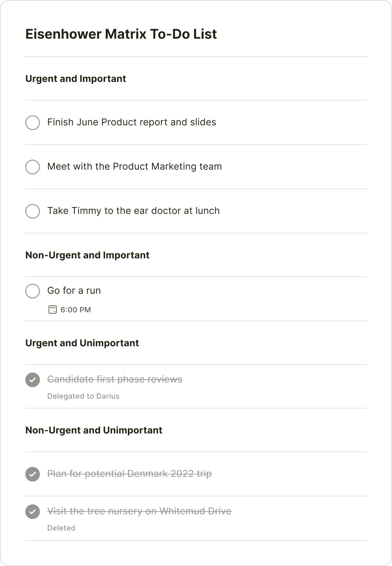The image size is (392, 566).
Task: Select the Urgent and Unimportant section header
Action: [x=82, y=343]
